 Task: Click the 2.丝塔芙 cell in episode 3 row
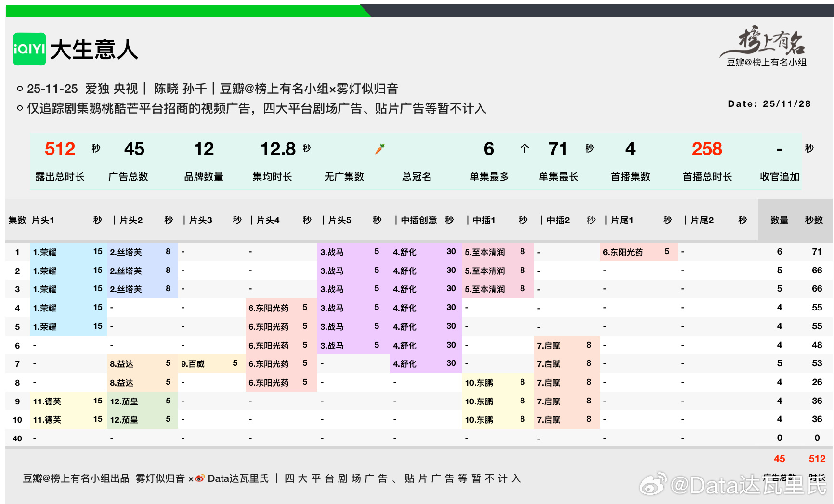click(x=143, y=289)
